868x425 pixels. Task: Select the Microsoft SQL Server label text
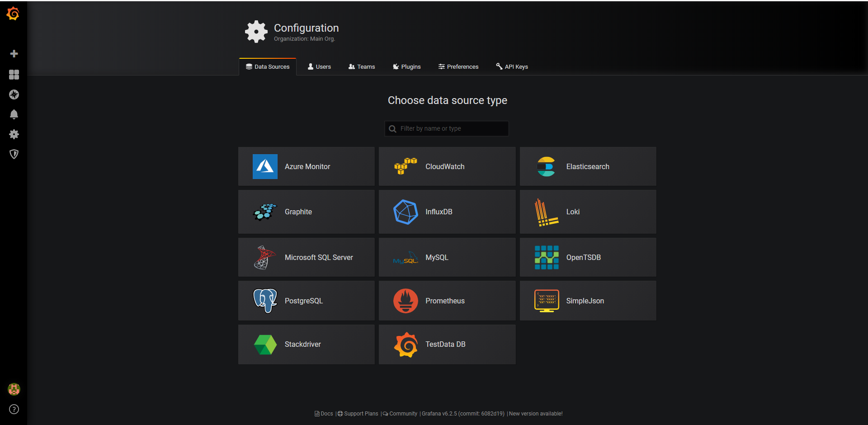point(319,258)
